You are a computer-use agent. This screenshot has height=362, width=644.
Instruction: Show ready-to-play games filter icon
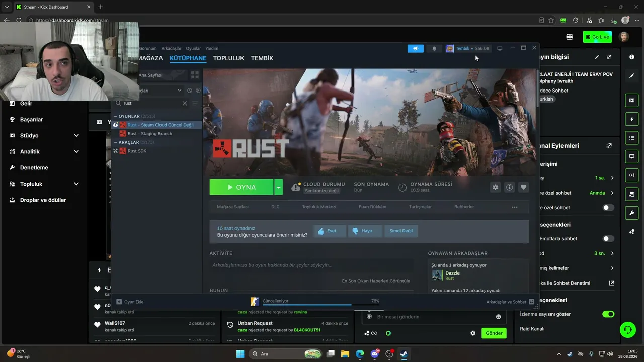tap(198, 90)
